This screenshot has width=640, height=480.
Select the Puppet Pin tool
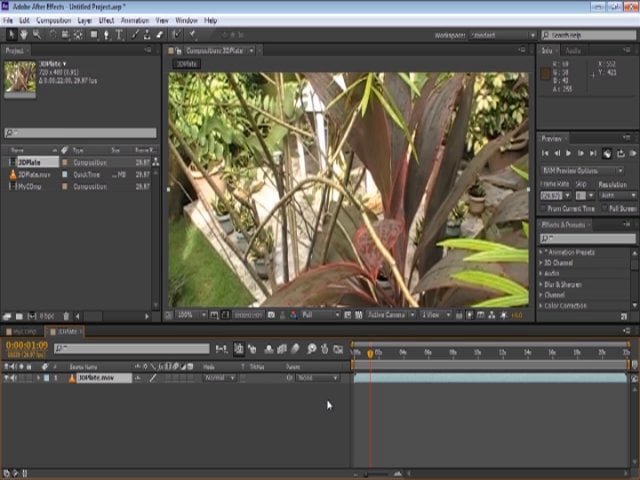coord(192,35)
